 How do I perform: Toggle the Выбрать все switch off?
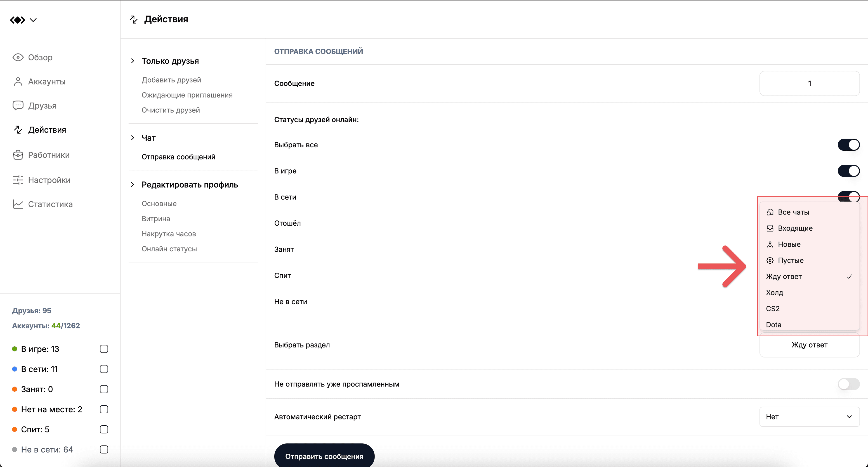click(849, 145)
